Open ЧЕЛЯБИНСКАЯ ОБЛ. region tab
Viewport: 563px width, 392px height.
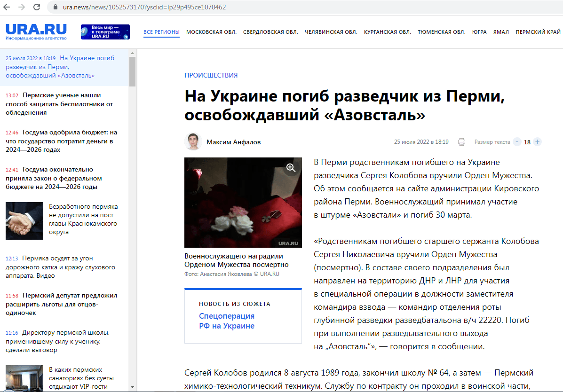tap(331, 32)
